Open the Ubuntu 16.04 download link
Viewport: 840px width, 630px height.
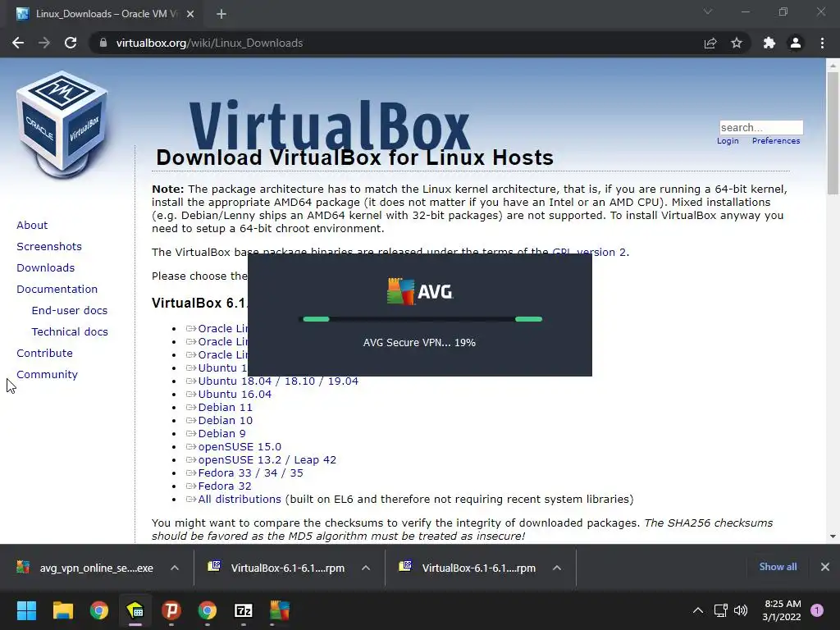click(235, 395)
